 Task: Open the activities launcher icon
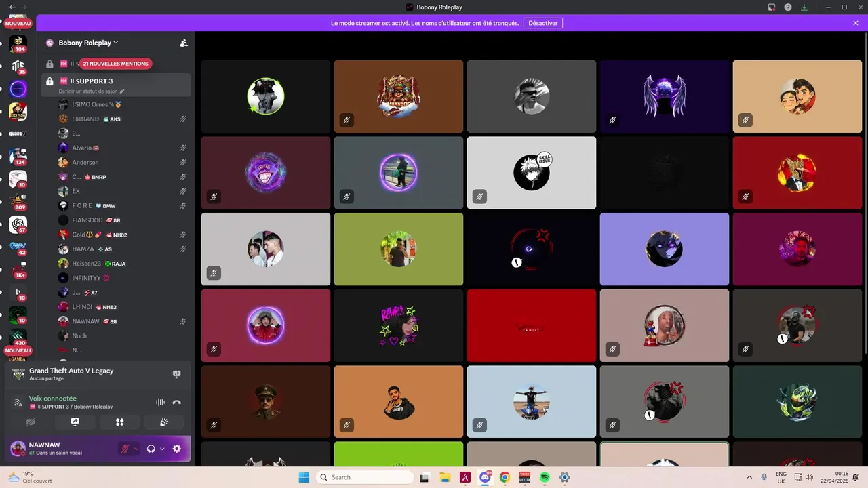(x=119, y=422)
